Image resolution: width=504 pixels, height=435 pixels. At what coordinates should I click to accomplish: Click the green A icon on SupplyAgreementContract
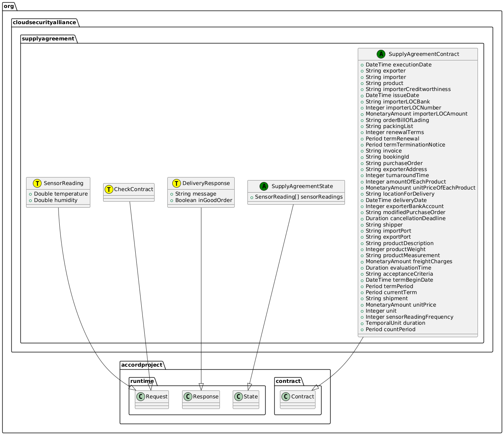382,54
